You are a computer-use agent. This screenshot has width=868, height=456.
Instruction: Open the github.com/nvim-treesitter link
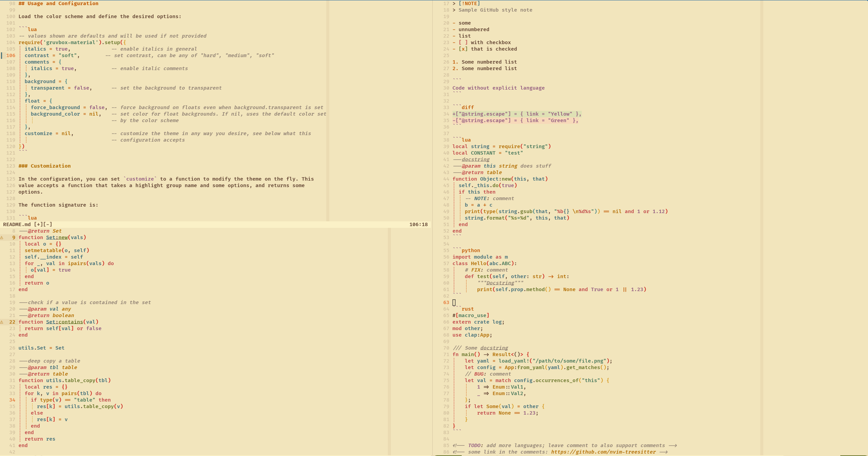(x=603, y=452)
